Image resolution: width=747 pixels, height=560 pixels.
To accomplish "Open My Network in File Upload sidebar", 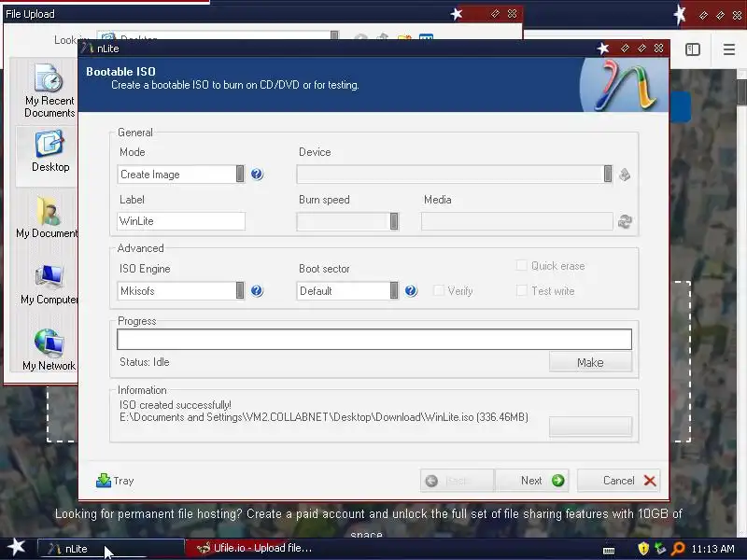I will (49, 350).
